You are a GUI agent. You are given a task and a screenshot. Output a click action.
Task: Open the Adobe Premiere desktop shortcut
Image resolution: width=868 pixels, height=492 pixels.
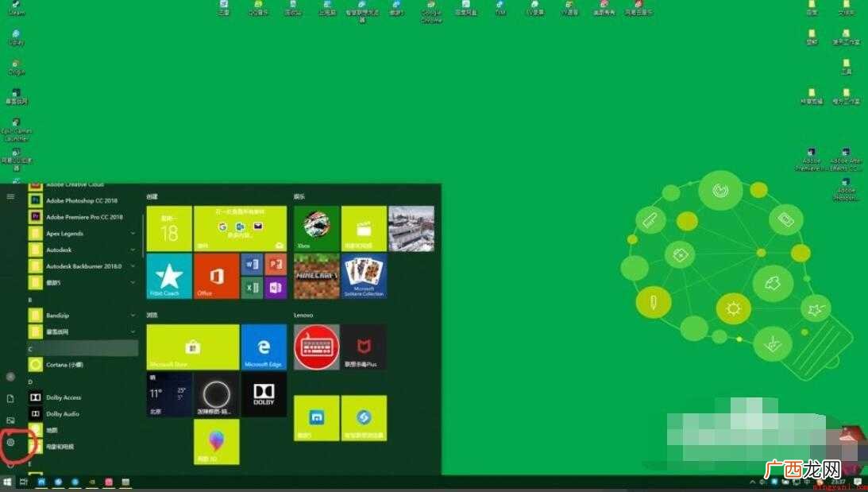click(x=812, y=160)
